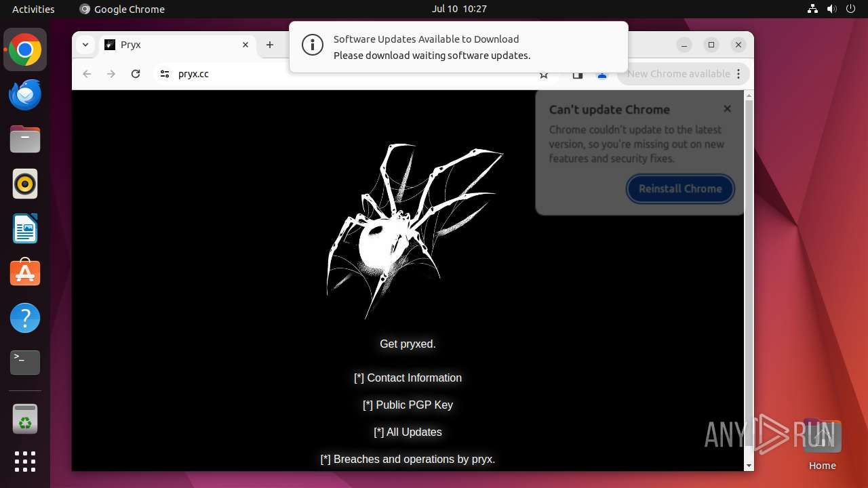Image resolution: width=868 pixels, height=488 pixels.
Task: Expand the tab search dropdown arrow
Action: [85, 45]
